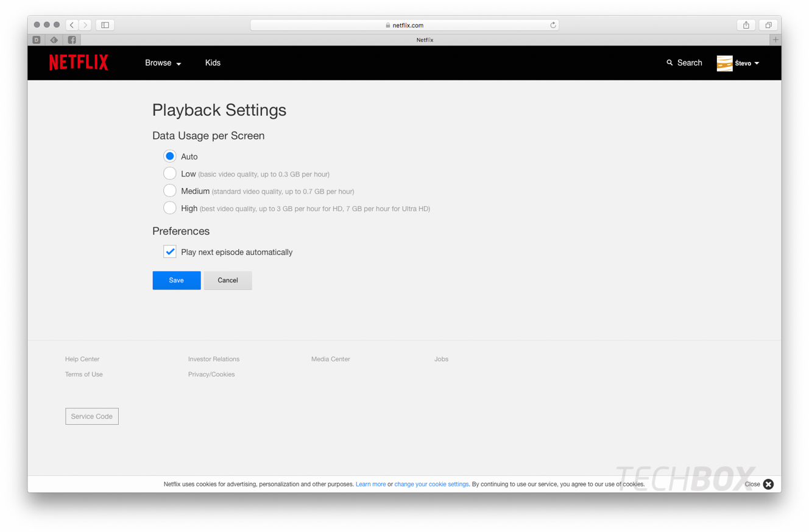Open a new tab with the plus button
Viewport: 809px width, 532px height.
(x=775, y=40)
